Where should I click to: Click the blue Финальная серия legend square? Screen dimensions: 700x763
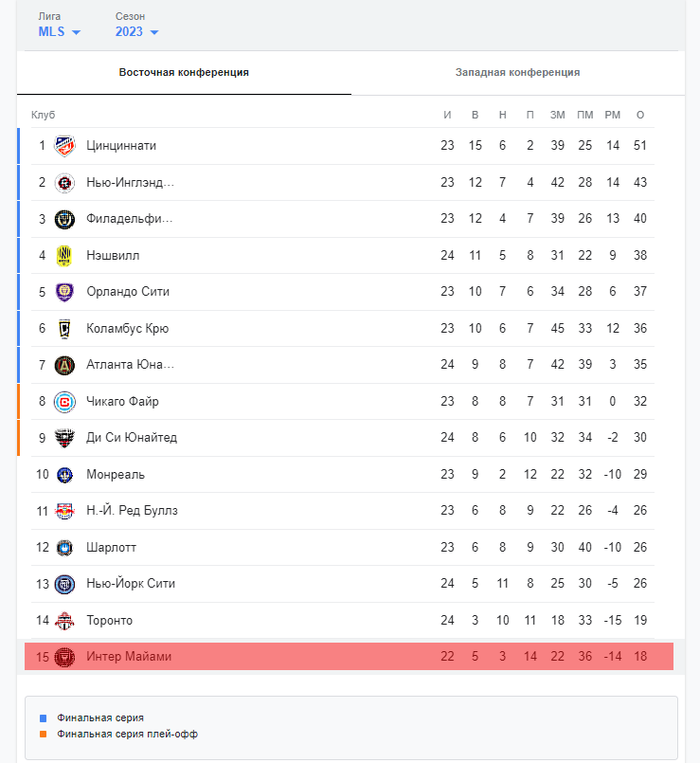click(x=43, y=718)
